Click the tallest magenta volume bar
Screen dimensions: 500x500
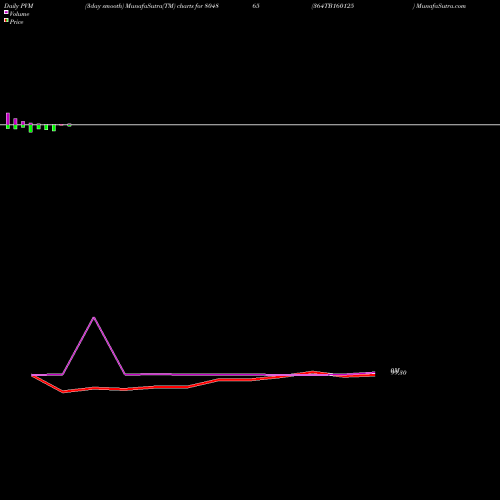8,119
